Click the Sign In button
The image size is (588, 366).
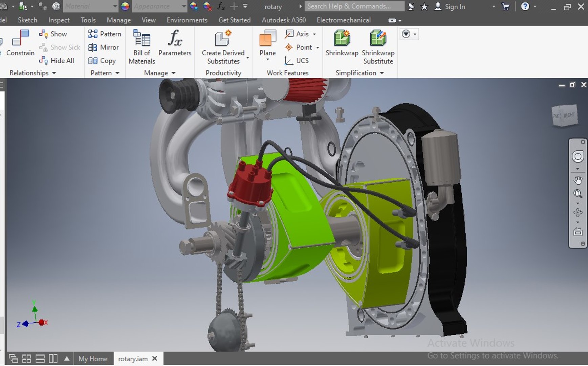click(x=450, y=6)
